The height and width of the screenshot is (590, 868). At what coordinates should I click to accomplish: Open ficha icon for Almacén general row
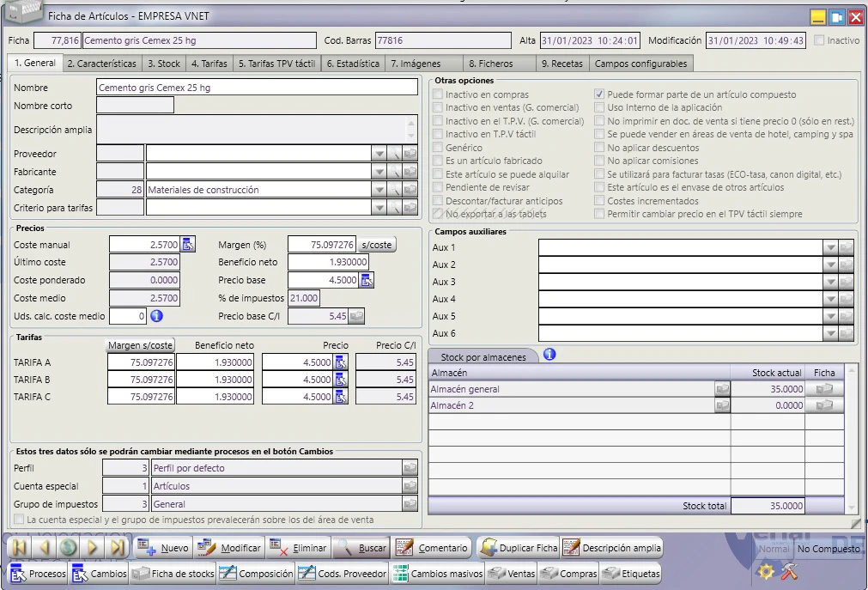[824, 389]
